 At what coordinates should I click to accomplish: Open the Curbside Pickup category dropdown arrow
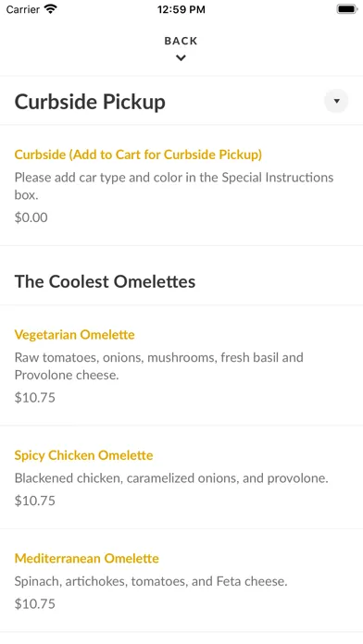(x=336, y=101)
